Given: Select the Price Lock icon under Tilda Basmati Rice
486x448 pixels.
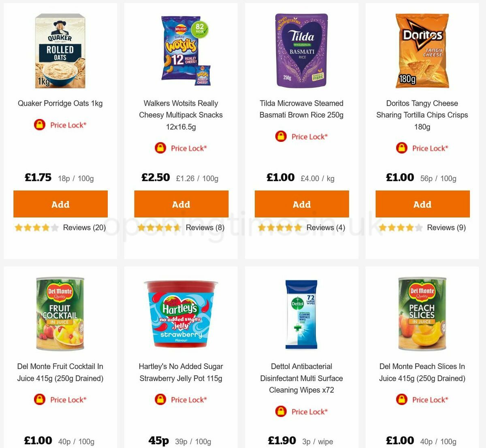Looking at the screenshot, I should (281, 137).
